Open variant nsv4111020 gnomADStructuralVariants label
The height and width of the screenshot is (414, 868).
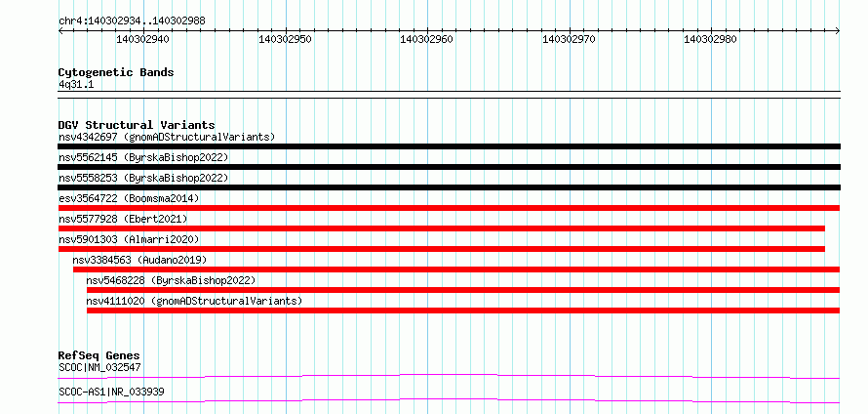pyautogui.click(x=194, y=301)
